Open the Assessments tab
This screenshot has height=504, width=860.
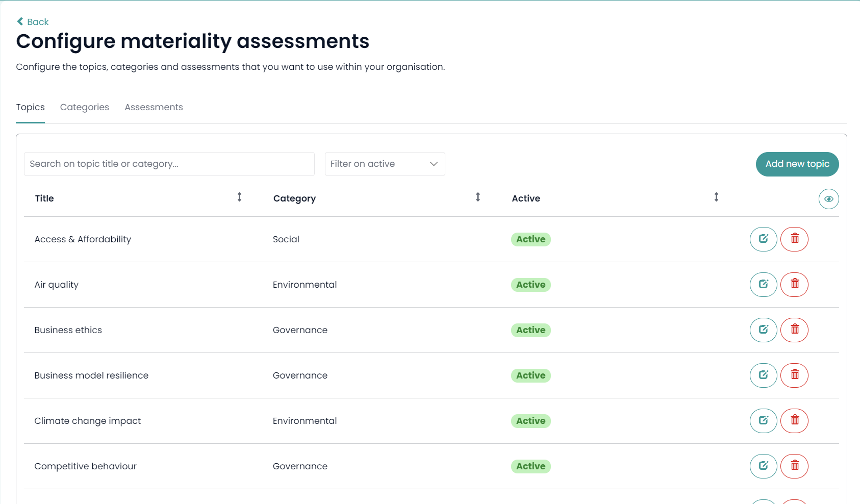pyautogui.click(x=154, y=107)
